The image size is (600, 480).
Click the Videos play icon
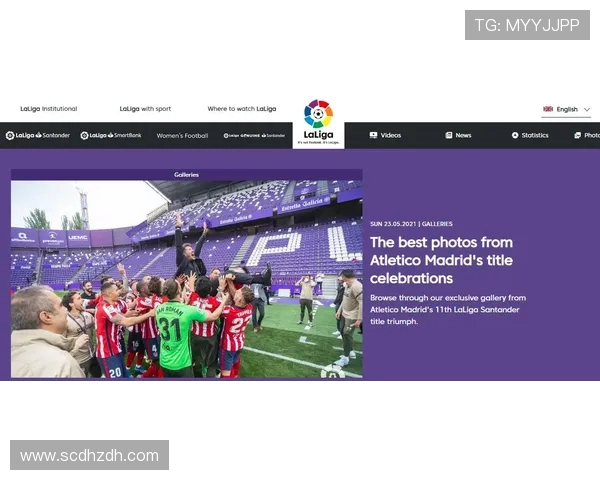click(x=373, y=135)
